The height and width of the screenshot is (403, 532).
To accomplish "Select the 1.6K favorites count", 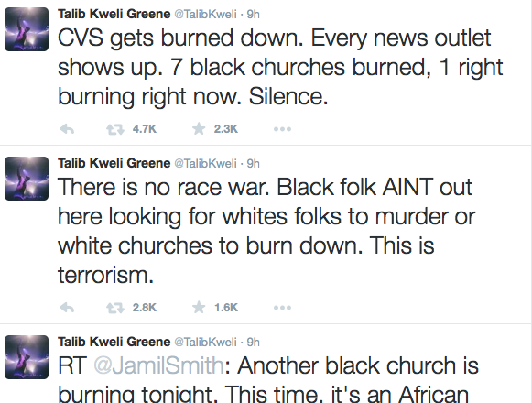I will click(226, 308).
